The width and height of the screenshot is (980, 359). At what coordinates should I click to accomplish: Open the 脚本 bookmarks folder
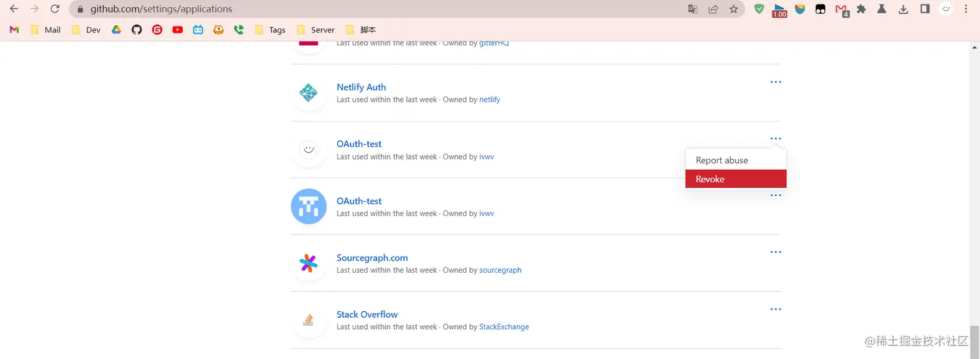361,30
